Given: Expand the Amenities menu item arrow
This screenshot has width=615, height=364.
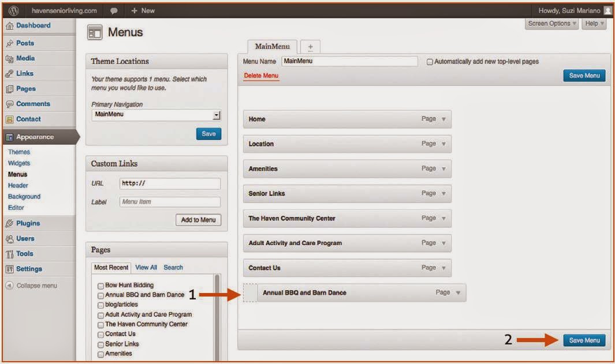Looking at the screenshot, I should [443, 169].
